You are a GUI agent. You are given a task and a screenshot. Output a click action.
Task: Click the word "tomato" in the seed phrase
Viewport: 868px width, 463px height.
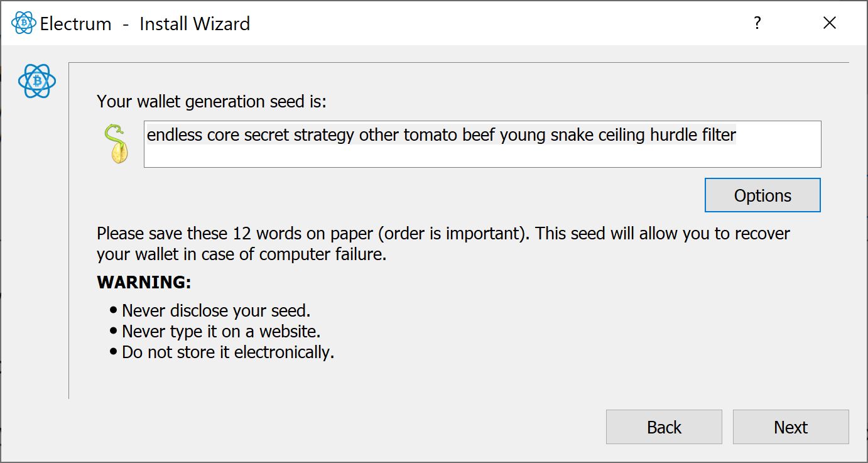click(430, 135)
